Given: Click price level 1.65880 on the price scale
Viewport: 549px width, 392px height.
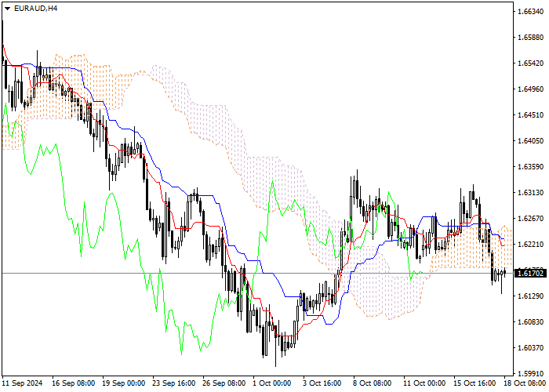Looking at the screenshot, I should click(x=531, y=38).
